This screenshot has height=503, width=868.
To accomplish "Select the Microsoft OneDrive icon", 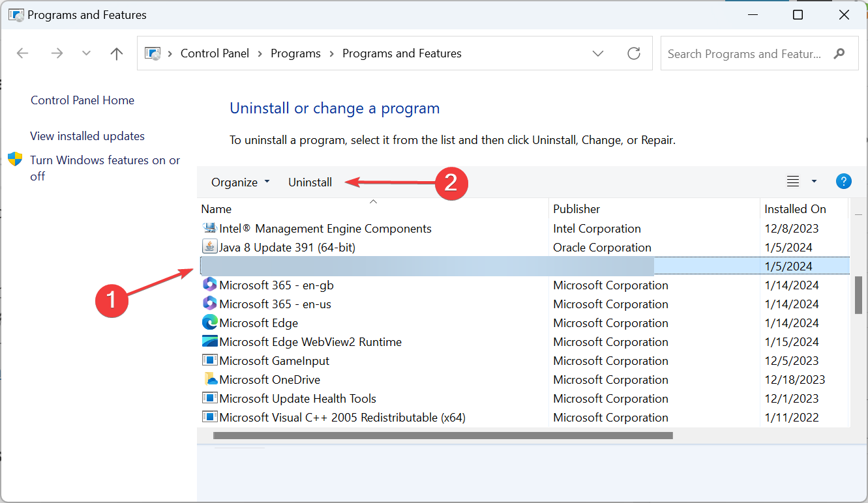I will 209,379.
